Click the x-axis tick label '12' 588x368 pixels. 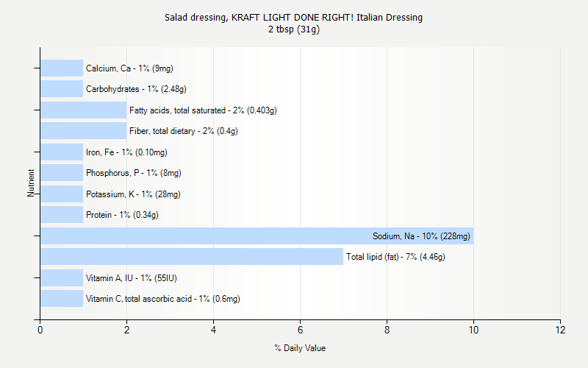(x=560, y=330)
